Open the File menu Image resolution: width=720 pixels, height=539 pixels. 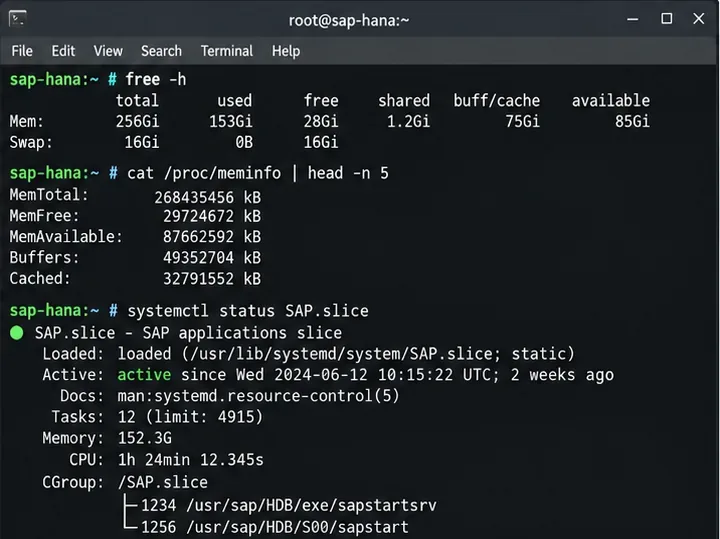(x=22, y=51)
